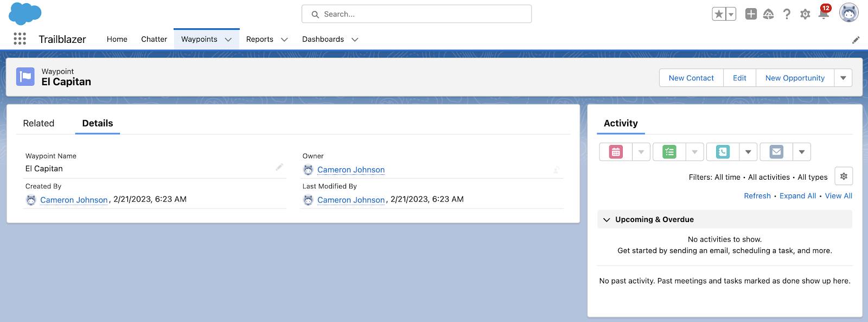Open the Setup gear icon in header
Image resolution: width=868 pixels, height=322 pixels.
click(x=805, y=14)
